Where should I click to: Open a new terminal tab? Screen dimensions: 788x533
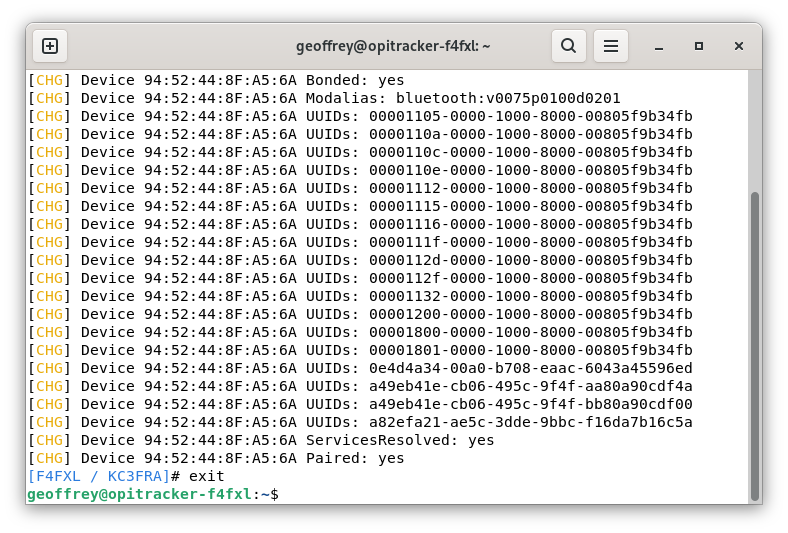pos(50,46)
